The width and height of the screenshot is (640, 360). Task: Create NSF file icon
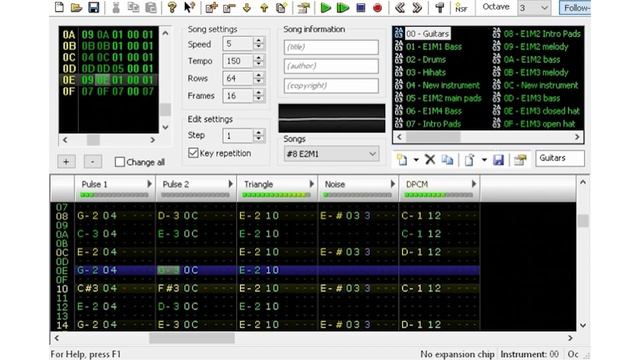461,7
